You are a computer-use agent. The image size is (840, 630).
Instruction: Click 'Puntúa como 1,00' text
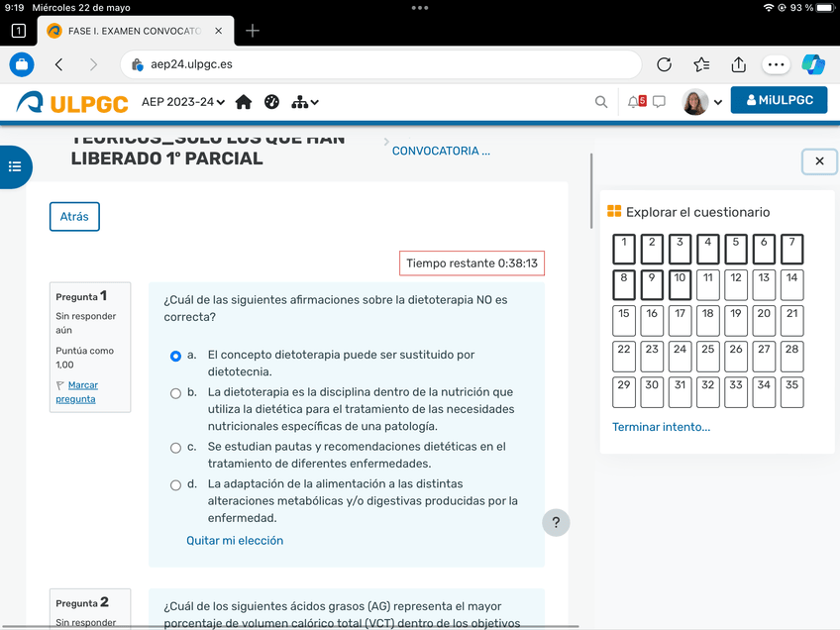(x=84, y=358)
